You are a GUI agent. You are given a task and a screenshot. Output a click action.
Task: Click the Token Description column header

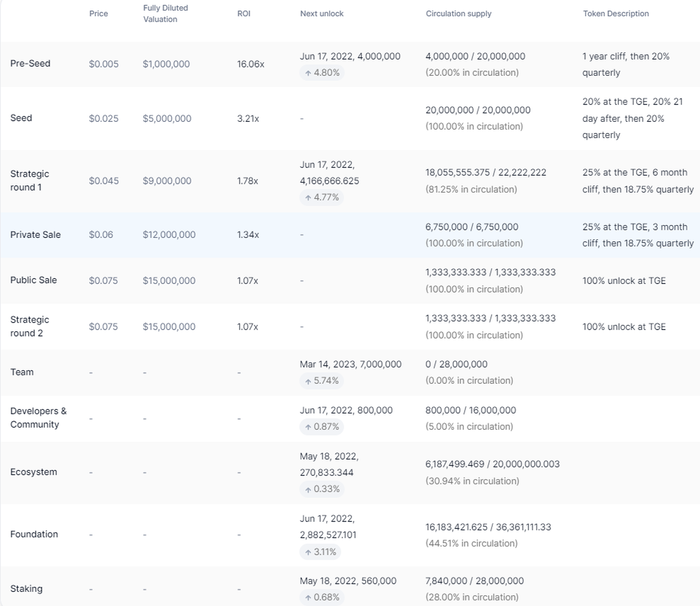(615, 13)
